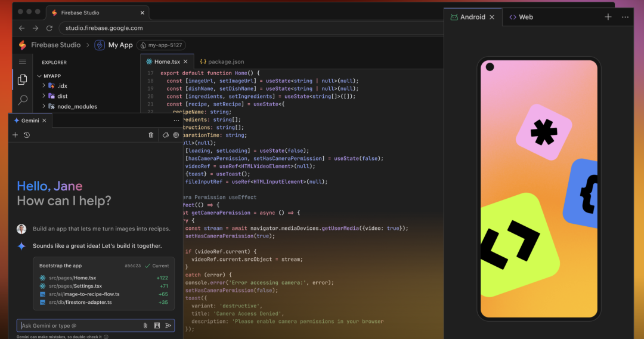Open src/db/firestore-adapter.ts from the change list
The image size is (644, 339).
pos(80,303)
